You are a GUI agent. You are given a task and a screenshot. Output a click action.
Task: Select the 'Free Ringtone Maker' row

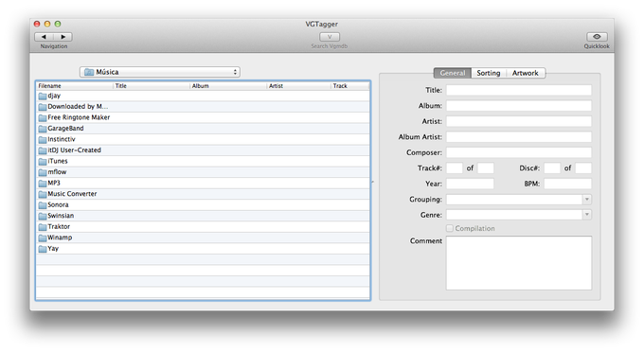[x=203, y=117]
